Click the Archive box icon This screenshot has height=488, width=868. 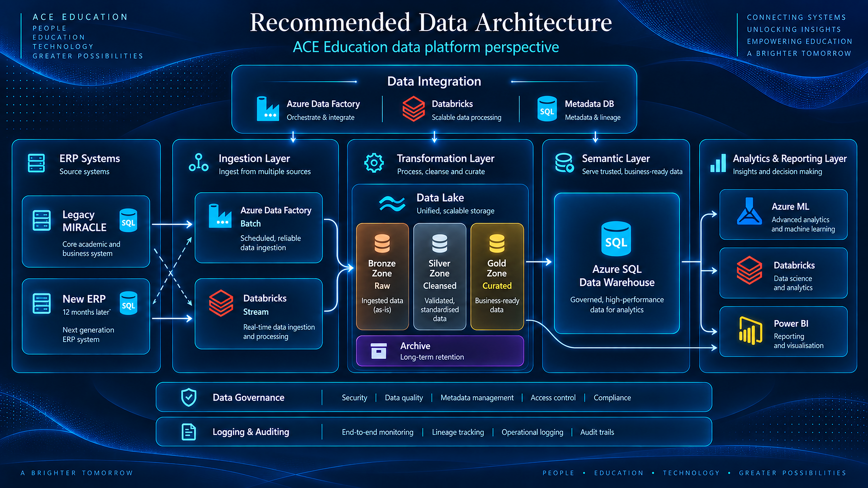[378, 351]
